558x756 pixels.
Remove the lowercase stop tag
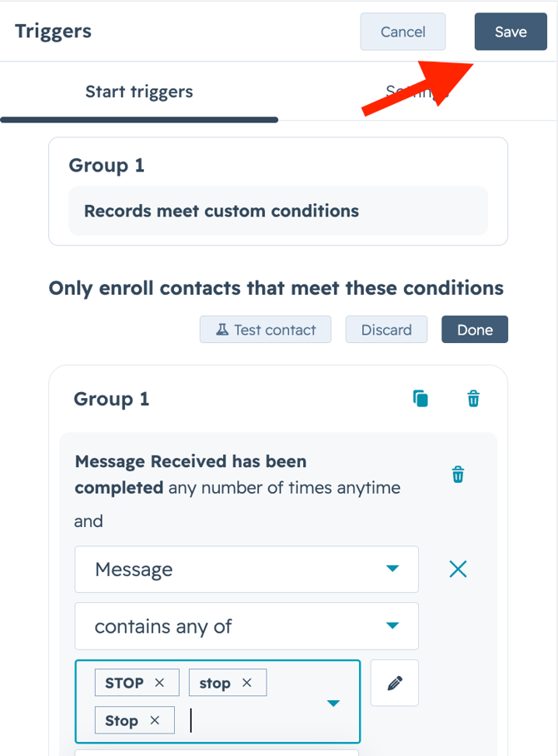click(247, 683)
